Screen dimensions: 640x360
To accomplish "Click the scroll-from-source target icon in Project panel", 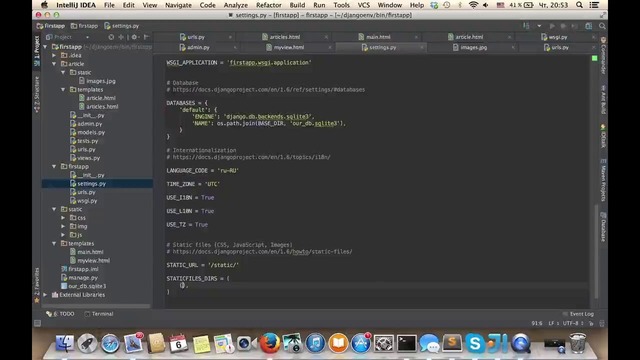I will (x=111, y=37).
